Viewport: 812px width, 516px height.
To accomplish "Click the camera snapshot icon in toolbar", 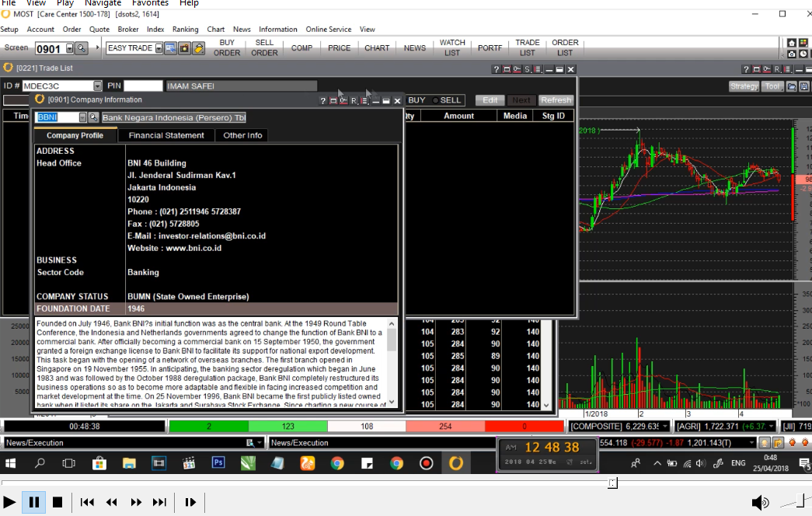I will (x=184, y=48).
